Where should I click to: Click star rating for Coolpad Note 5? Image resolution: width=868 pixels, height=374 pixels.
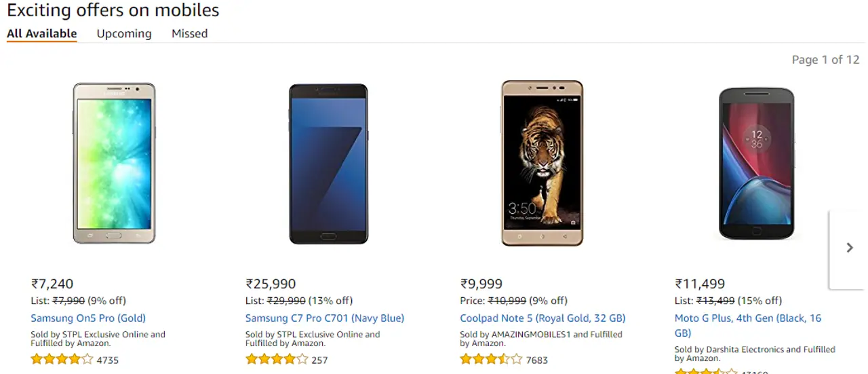pyautogui.click(x=491, y=360)
